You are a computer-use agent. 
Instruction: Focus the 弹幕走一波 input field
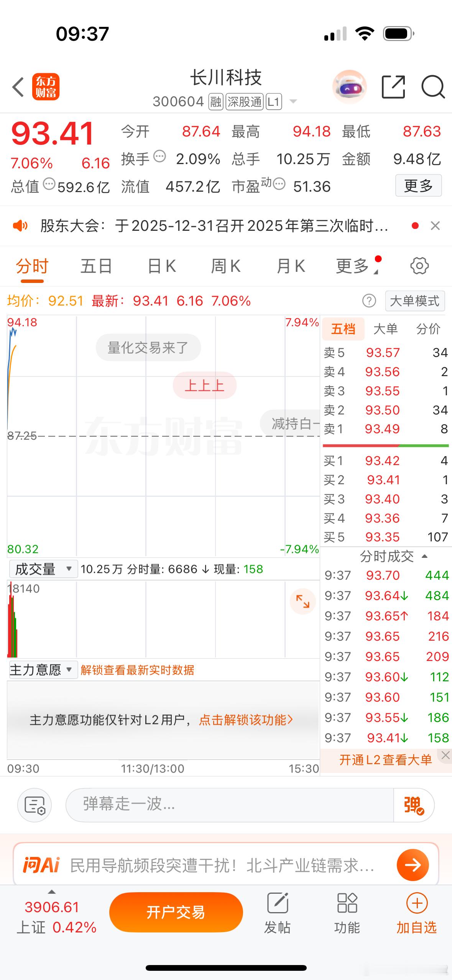point(230,805)
